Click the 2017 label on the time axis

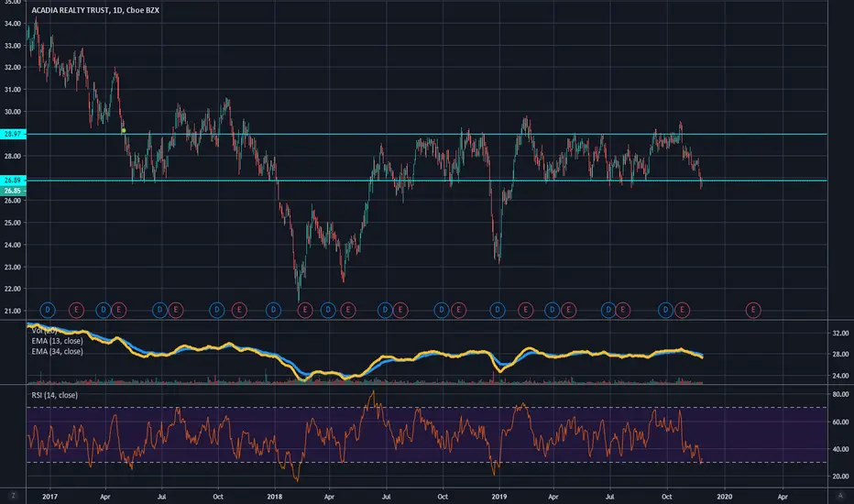pos(49,497)
